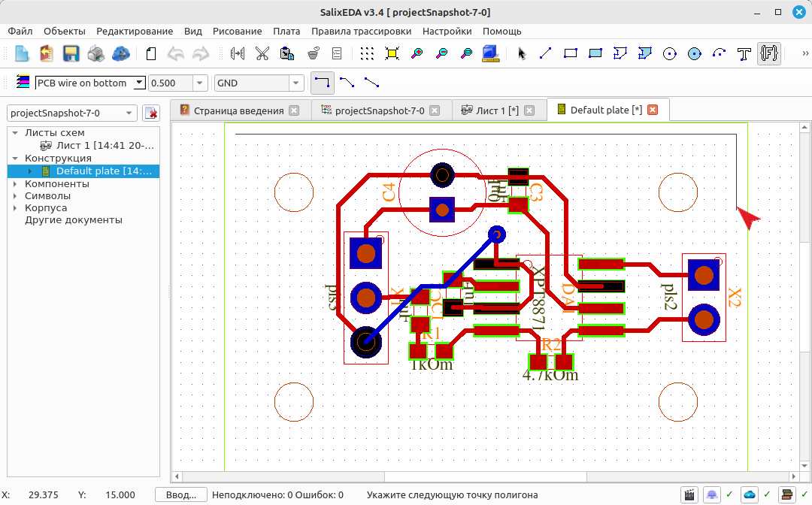
Task: Open the Плата menu
Action: tap(286, 31)
